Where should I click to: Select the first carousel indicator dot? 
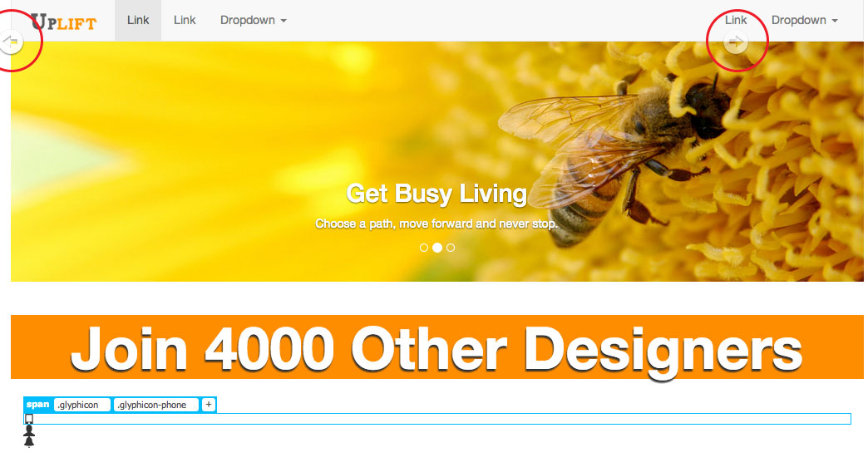424,248
